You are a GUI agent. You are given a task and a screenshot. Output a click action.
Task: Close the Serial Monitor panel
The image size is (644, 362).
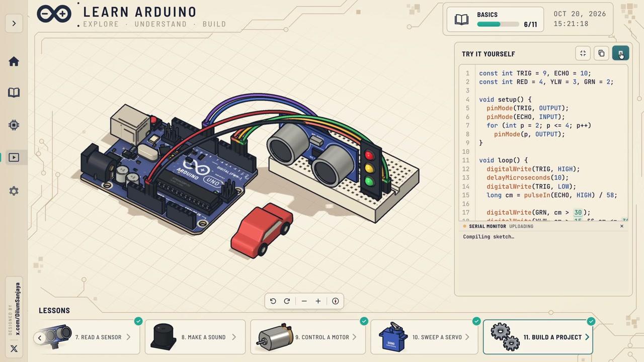[622, 226]
